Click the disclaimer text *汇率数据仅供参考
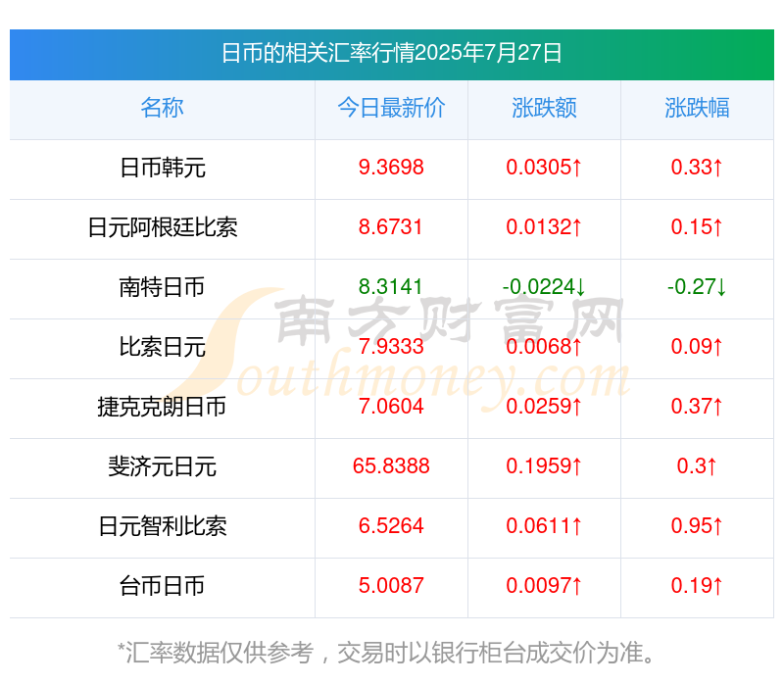Image resolution: width=784 pixels, height=684 pixels. [216, 653]
